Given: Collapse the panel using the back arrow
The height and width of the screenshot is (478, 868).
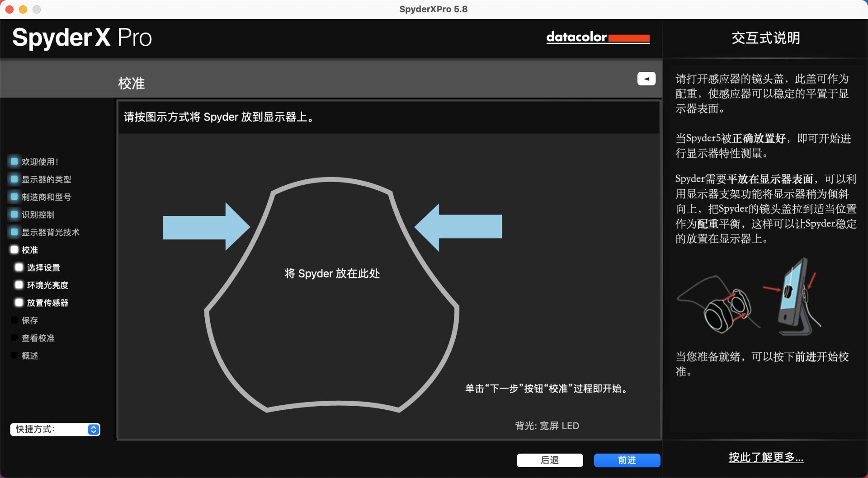Looking at the screenshot, I should tap(646, 78).
